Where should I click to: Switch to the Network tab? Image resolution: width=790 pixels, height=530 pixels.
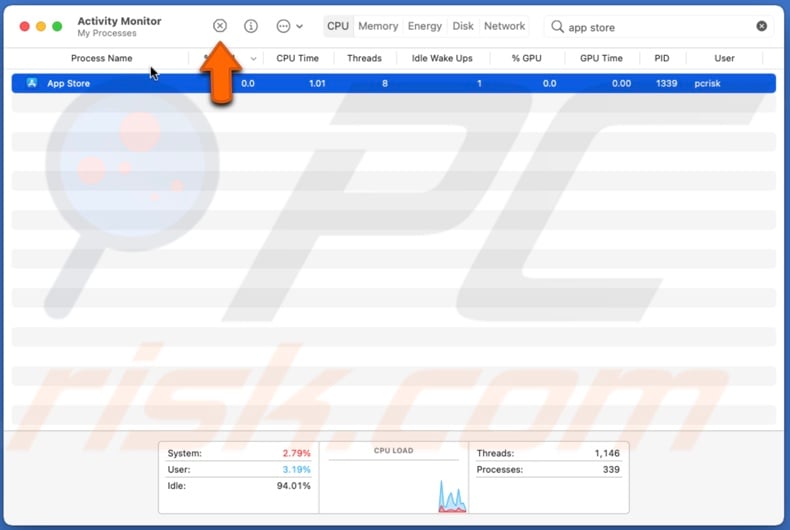point(504,26)
